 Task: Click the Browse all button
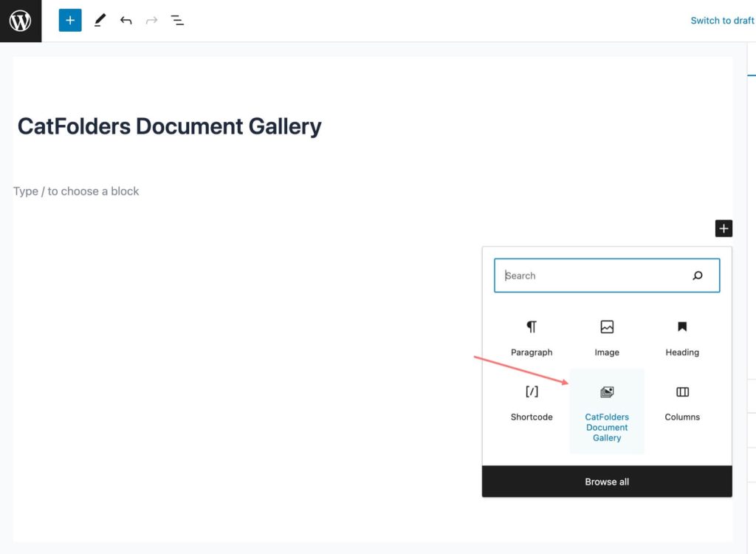(x=606, y=481)
